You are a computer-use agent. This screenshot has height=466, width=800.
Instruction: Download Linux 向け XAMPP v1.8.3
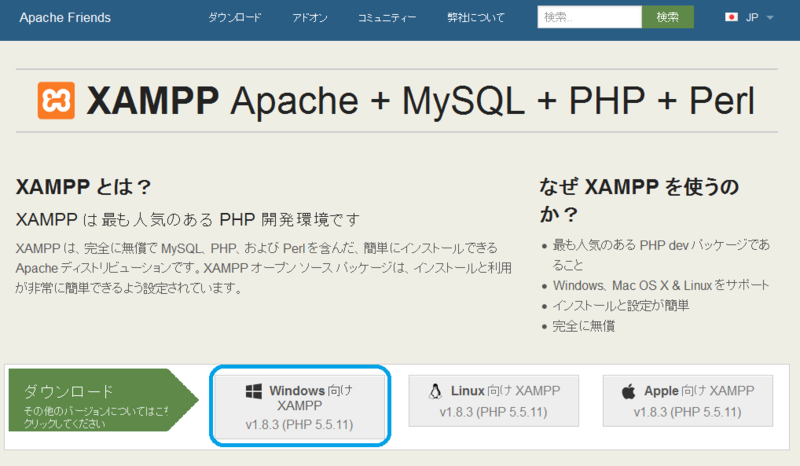(x=493, y=401)
